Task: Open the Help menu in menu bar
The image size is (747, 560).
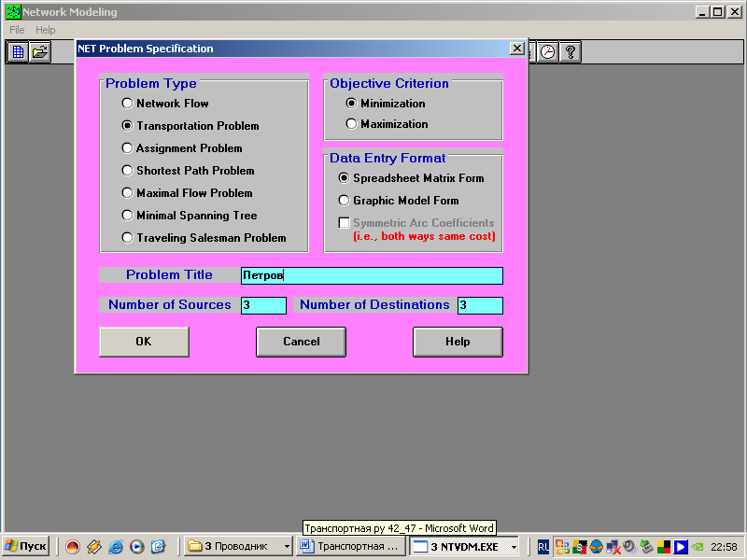Action: pyautogui.click(x=45, y=30)
